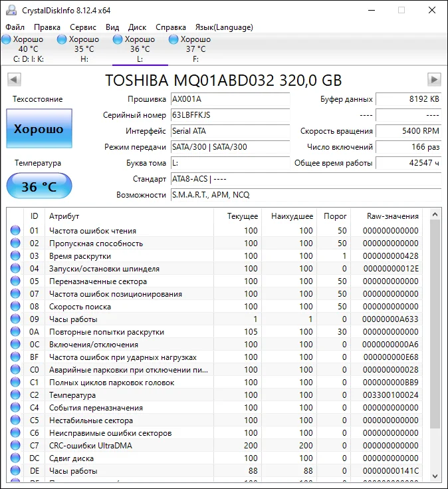Click status orb for attribute 02 Пропускная способность

(15, 243)
